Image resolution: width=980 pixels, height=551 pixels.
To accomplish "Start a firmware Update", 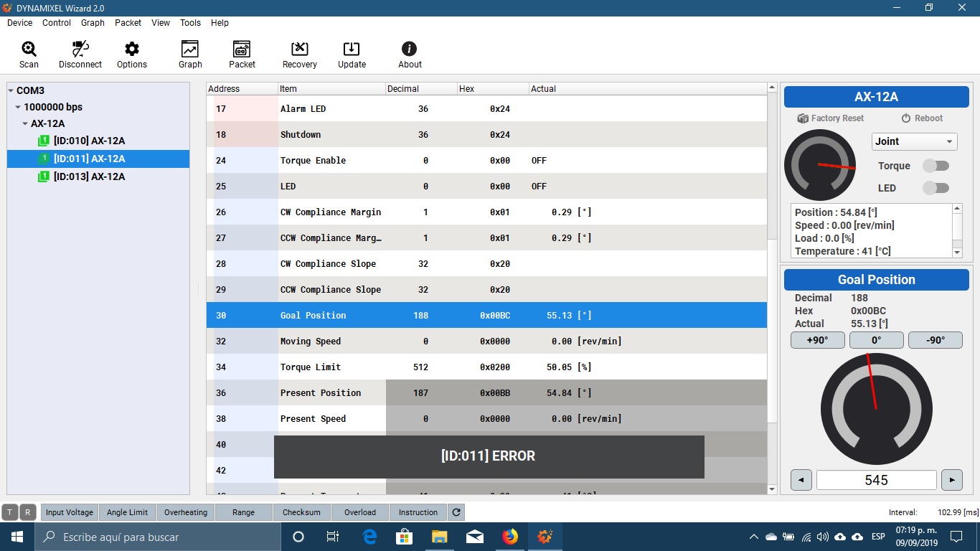I will click(351, 52).
